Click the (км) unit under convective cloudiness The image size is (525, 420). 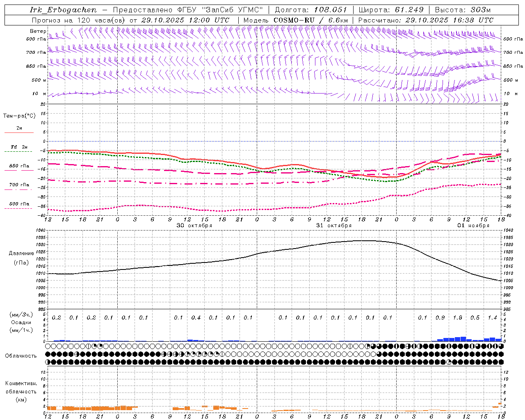pos(21,399)
